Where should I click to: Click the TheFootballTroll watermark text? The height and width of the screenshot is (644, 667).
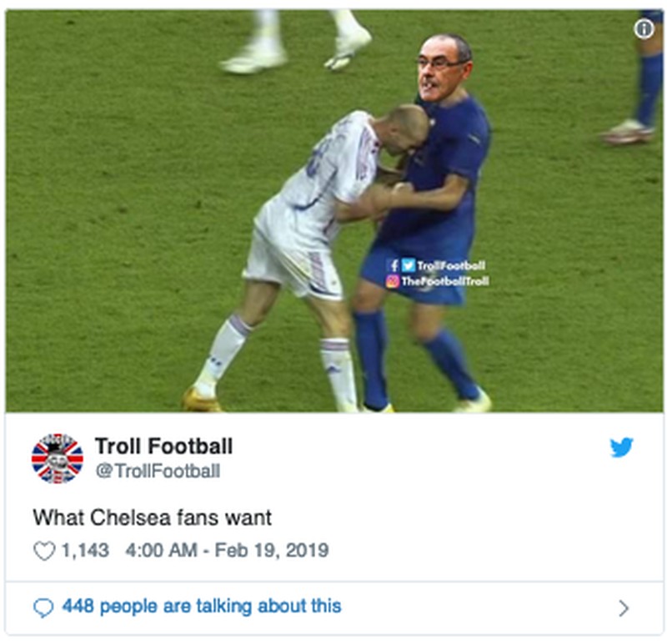pos(445,281)
